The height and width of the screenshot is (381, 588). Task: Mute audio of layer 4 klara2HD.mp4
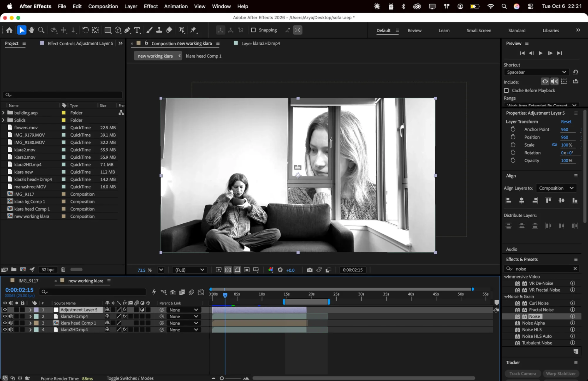(11, 330)
